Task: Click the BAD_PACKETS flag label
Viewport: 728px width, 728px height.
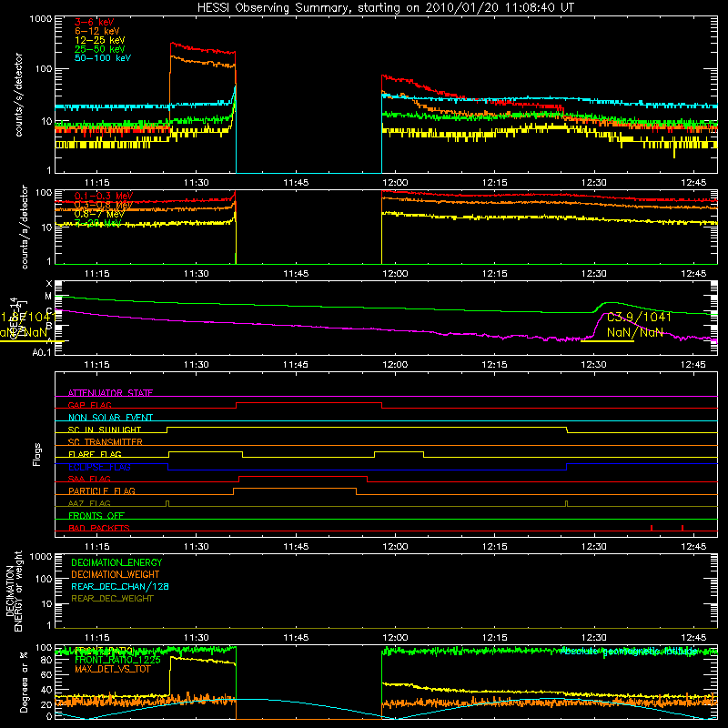Action: [99, 528]
